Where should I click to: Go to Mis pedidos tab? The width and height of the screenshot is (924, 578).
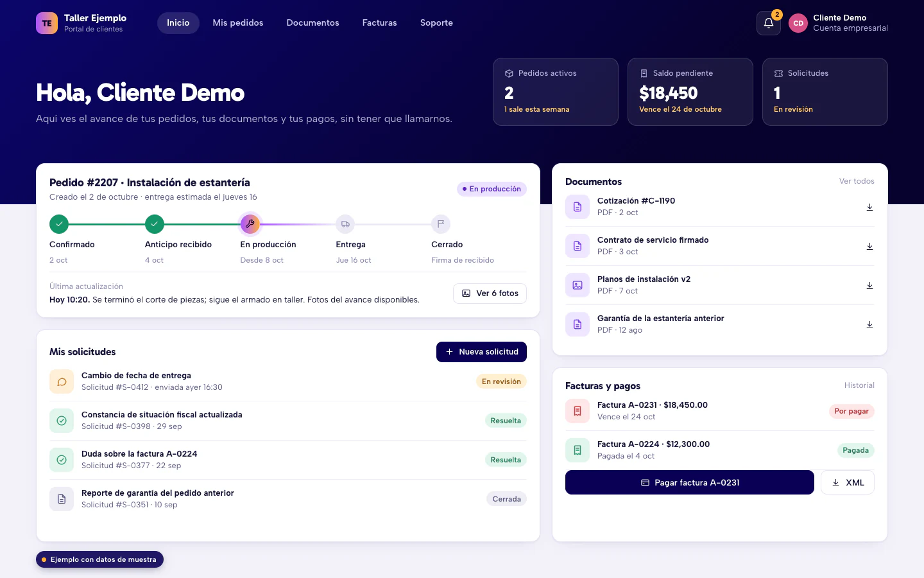(x=238, y=23)
